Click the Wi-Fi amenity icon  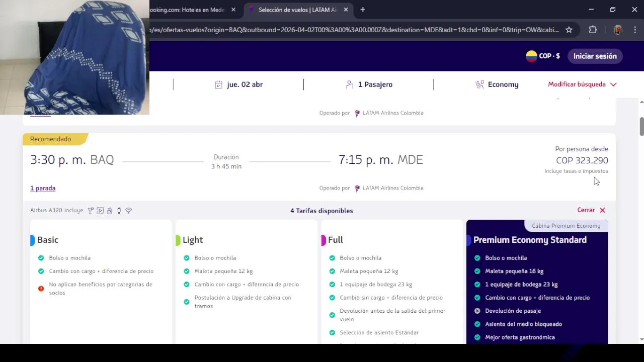tap(129, 211)
